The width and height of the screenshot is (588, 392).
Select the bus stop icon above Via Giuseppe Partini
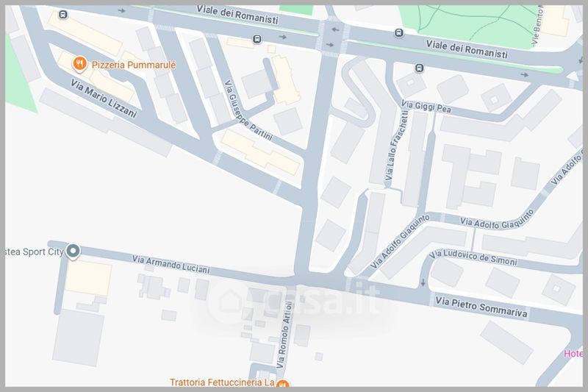click(257, 39)
